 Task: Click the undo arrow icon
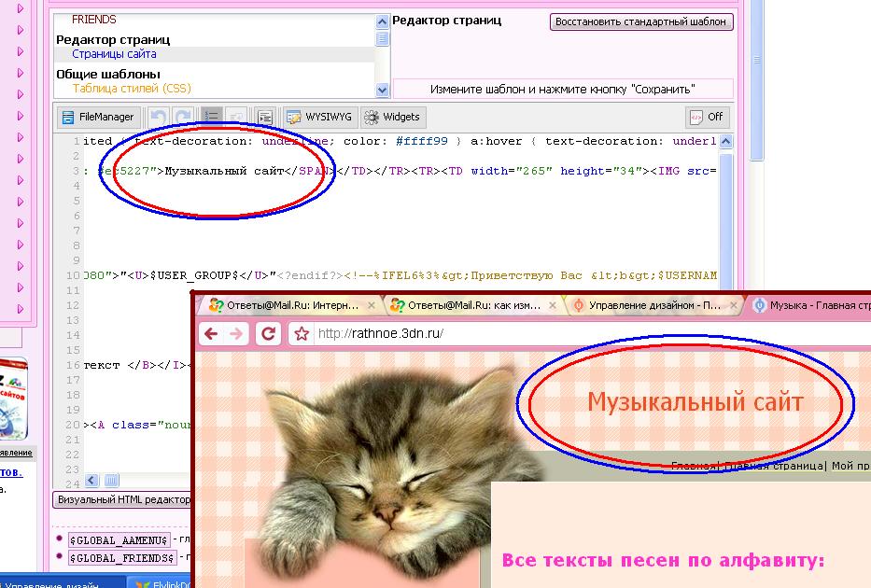click(159, 117)
